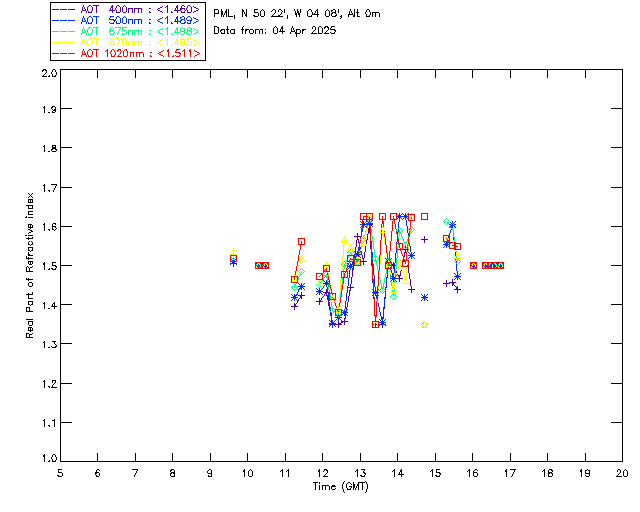
Task: Click the 17 x-axis tick label
Action: pyautogui.click(x=510, y=473)
